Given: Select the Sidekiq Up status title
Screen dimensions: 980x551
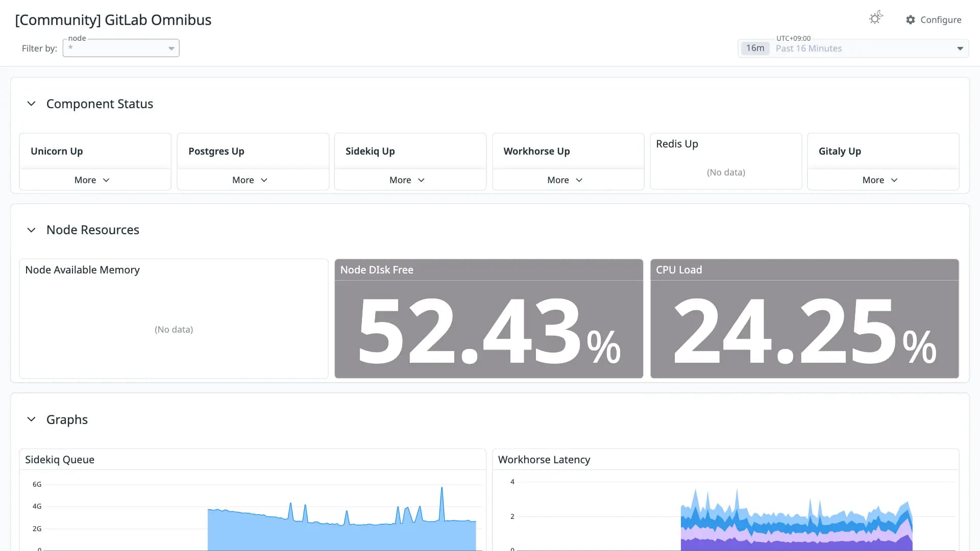Looking at the screenshot, I should coord(370,151).
